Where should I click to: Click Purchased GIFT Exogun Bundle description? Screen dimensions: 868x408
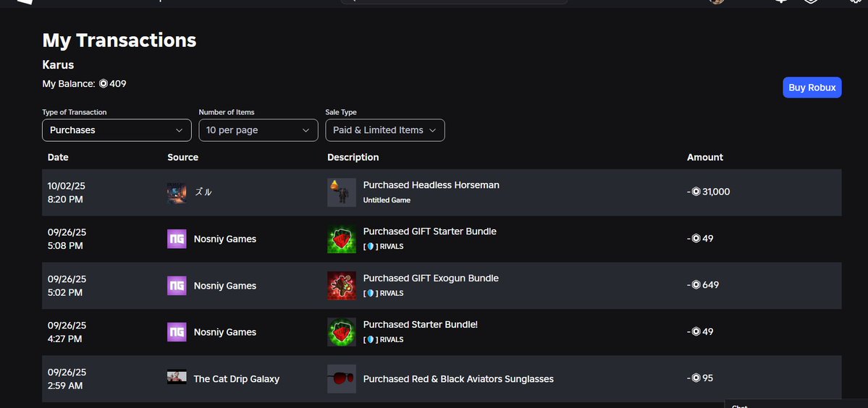(431, 278)
